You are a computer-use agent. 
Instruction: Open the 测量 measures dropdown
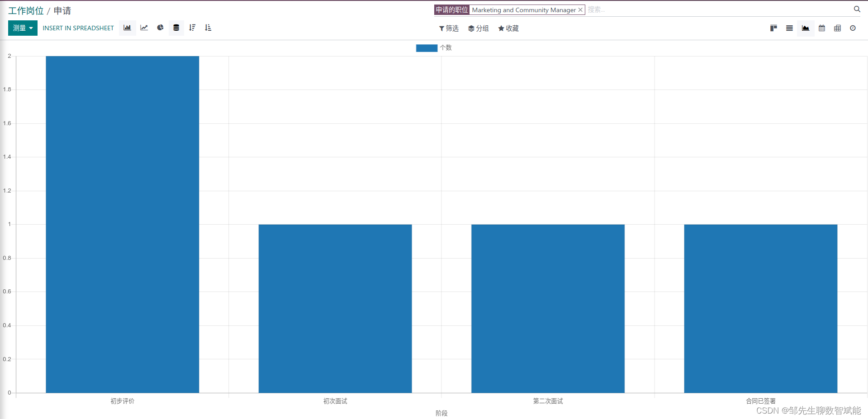tap(23, 28)
